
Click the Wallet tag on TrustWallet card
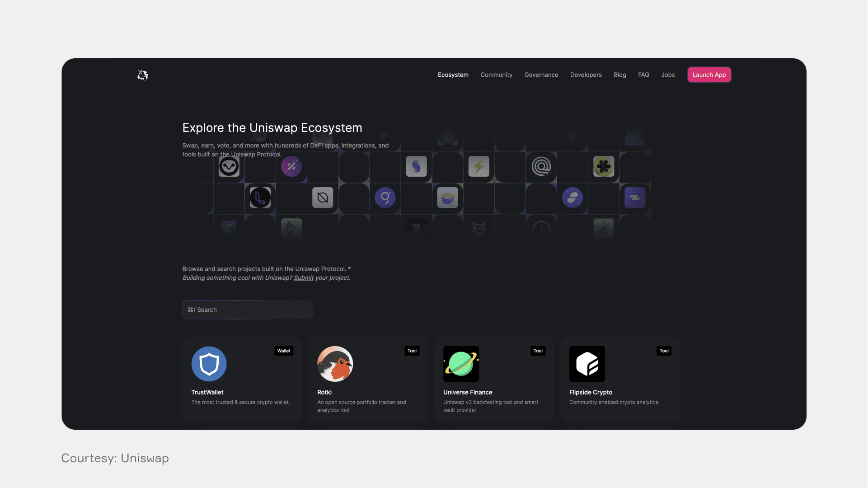point(284,351)
